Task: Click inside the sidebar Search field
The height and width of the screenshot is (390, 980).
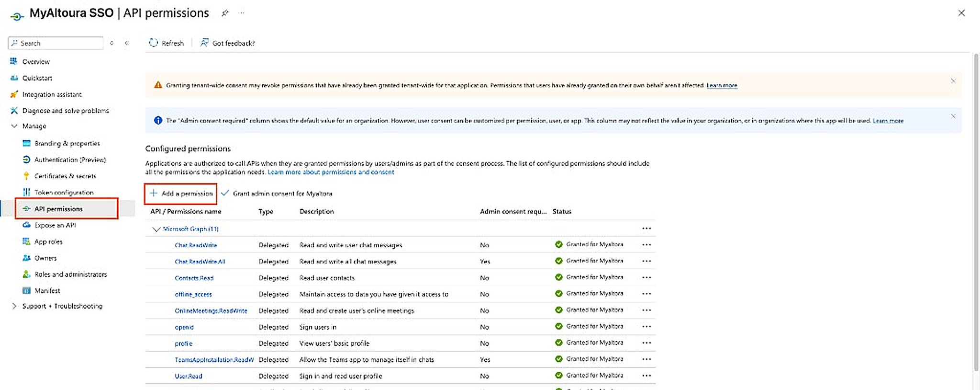Action: 56,43
